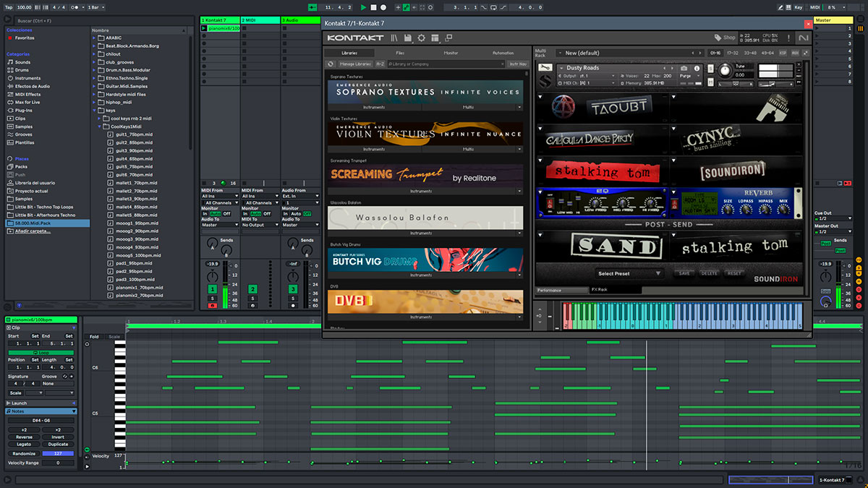The width and height of the screenshot is (868, 488).
Task: Click the Randomize velocity button
Action: [24, 453]
